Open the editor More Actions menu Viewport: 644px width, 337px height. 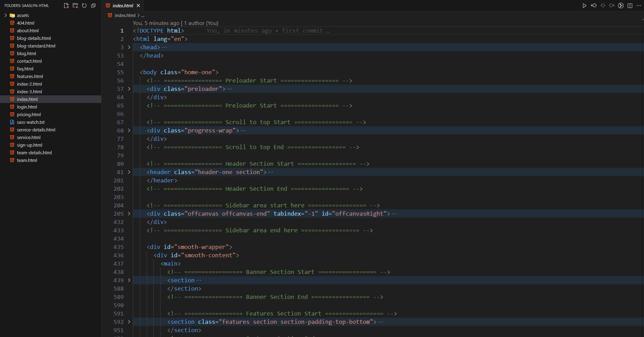pyautogui.click(x=639, y=6)
